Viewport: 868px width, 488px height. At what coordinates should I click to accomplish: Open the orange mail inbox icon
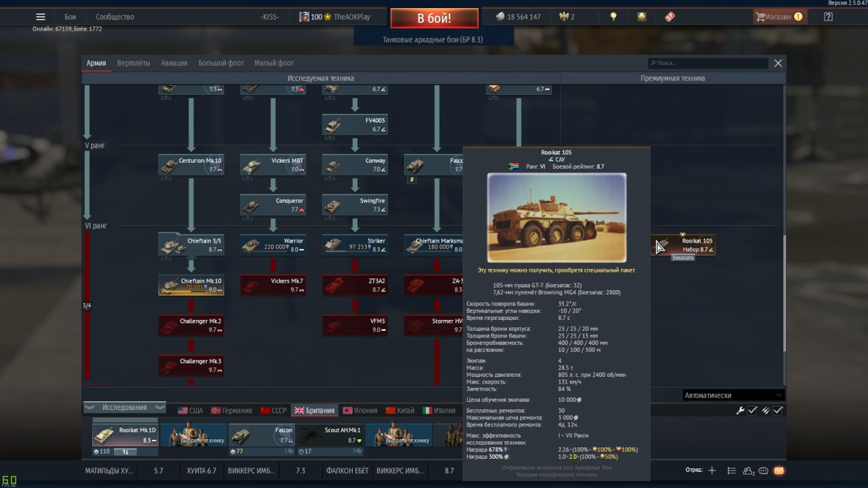(778, 470)
